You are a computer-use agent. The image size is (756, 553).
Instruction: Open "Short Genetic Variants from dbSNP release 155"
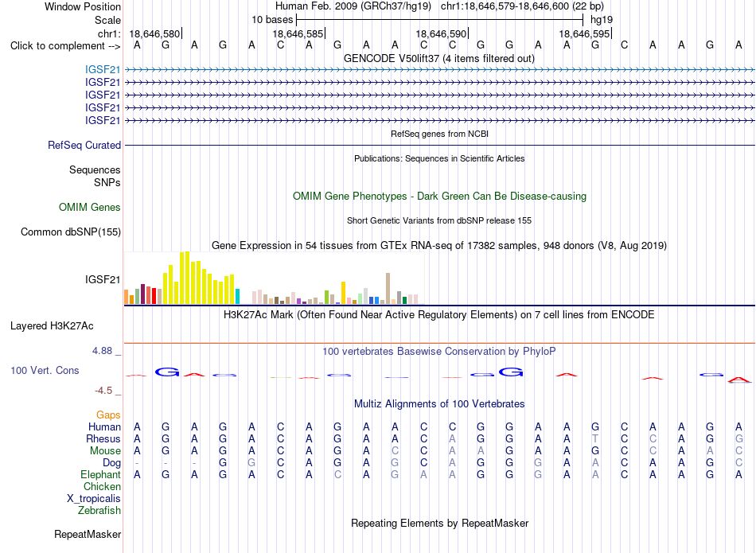coord(439,220)
